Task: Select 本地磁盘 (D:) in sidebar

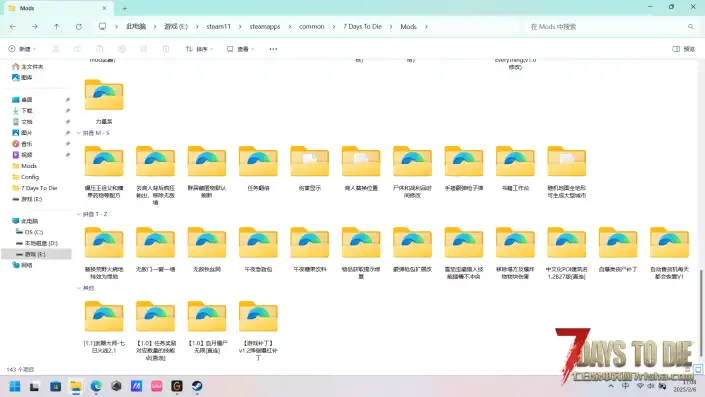Action: pyautogui.click(x=37, y=243)
